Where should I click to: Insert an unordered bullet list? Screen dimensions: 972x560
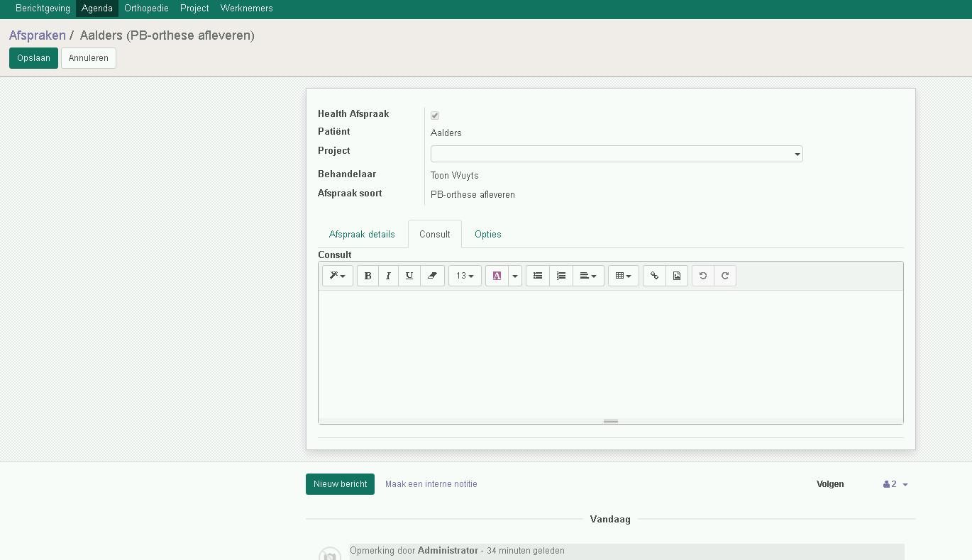pyautogui.click(x=538, y=276)
